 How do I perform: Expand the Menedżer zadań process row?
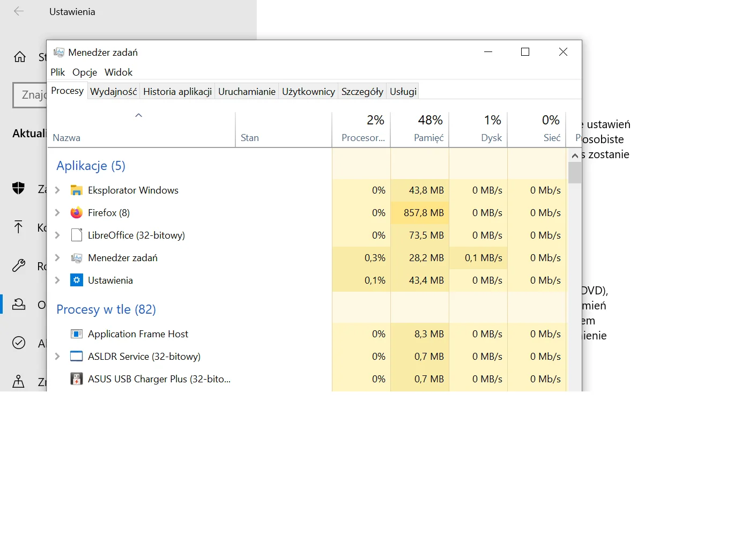(x=57, y=258)
